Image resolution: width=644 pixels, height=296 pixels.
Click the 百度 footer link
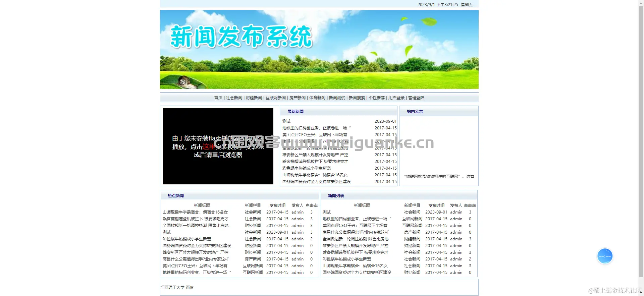tap(190, 288)
